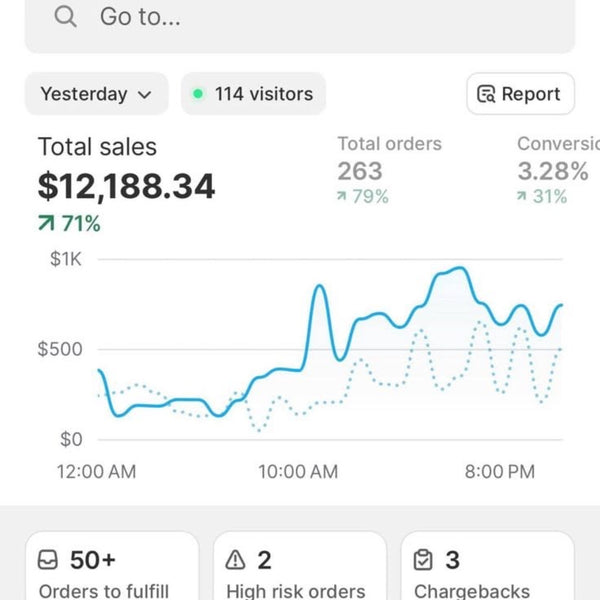Click the magnifying glass search icon
Viewport: 600px width, 600px height.
(65, 17)
